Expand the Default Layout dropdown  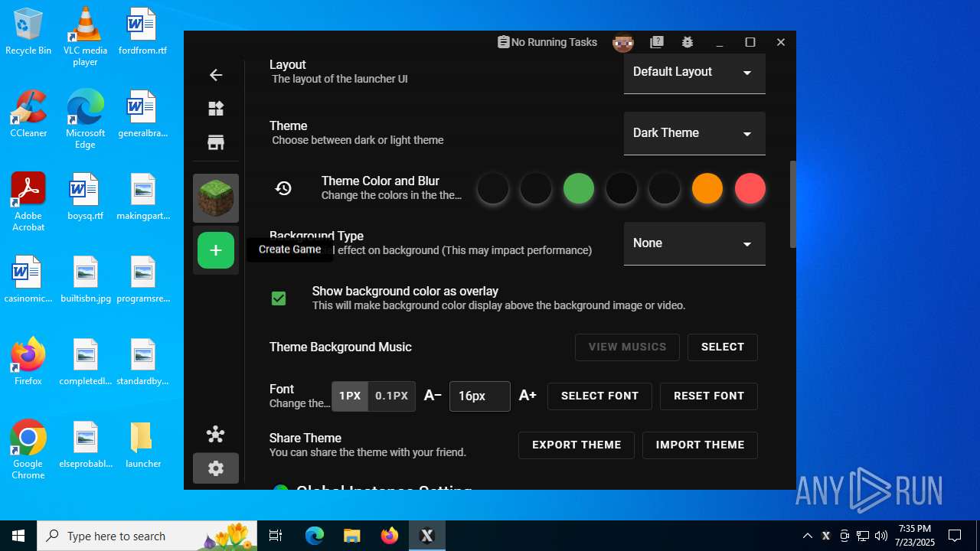(x=694, y=73)
